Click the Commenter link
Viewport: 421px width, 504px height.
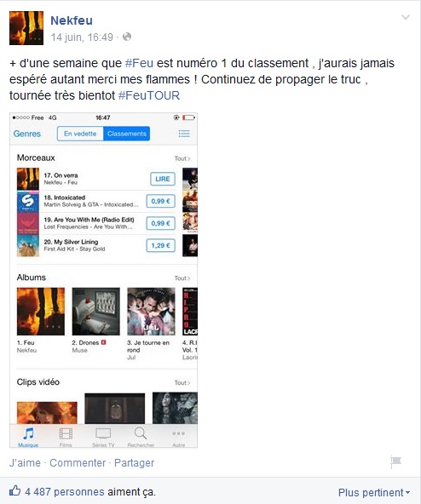coord(78,463)
